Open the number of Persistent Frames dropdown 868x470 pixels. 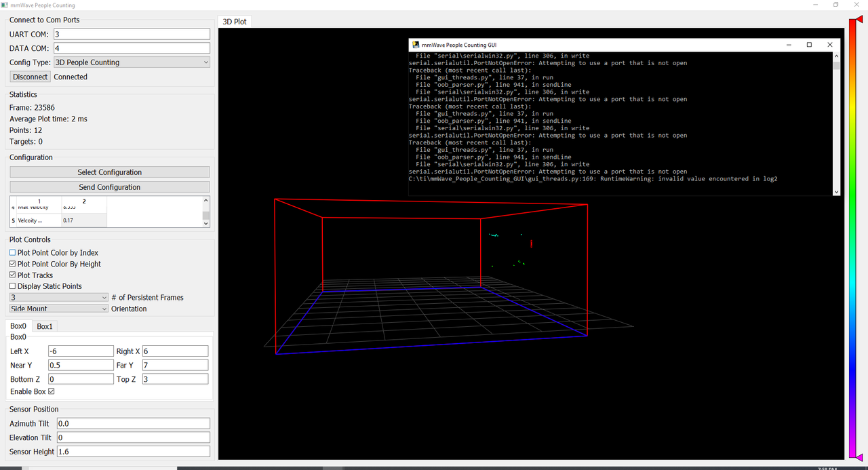pyautogui.click(x=59, y=297)
